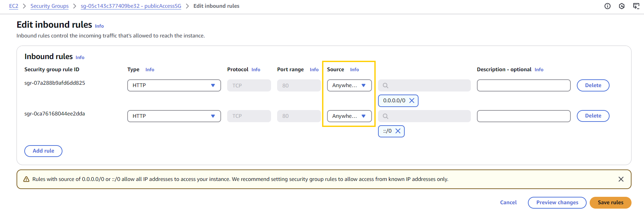Image resolution: width=644 pixels, height=212 pixels.
Task: Open the info help panel icon
Action: pyautogui.click(x=607, y=6)
